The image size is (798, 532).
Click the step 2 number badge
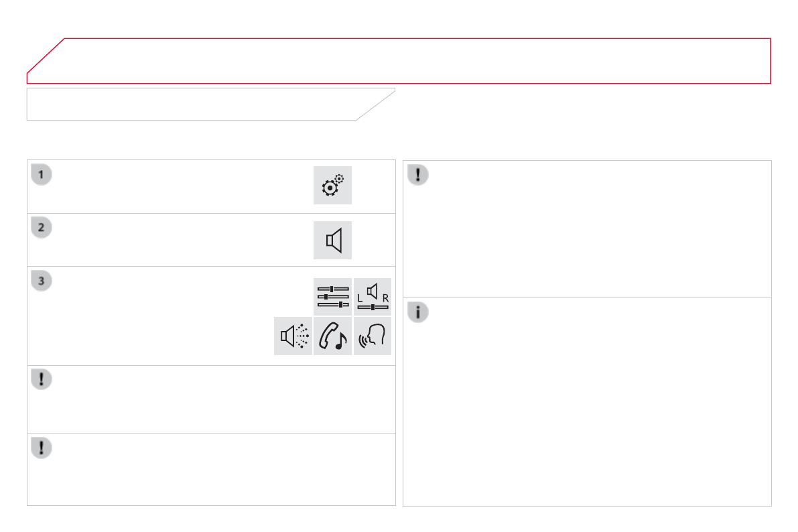[x=42, y=228]
